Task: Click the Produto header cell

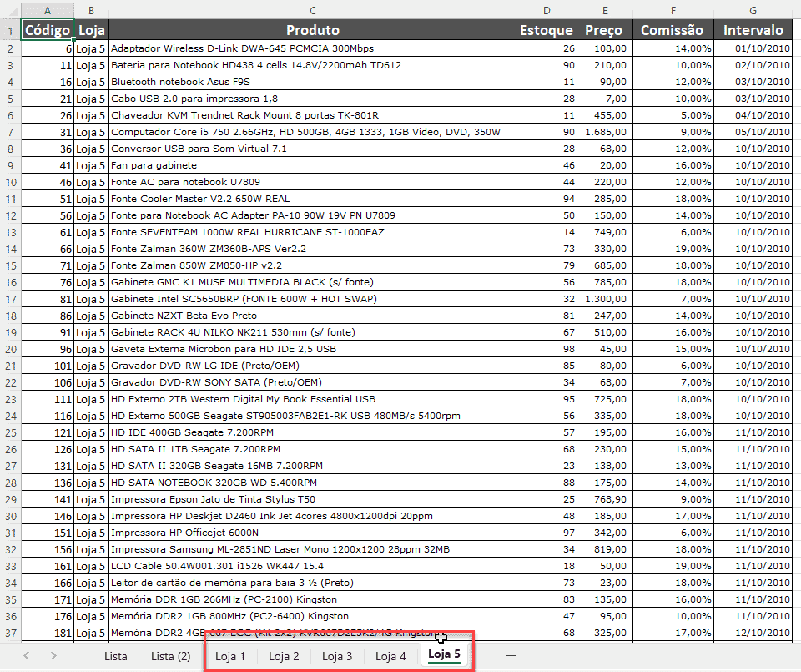Action: coord(313,30)
